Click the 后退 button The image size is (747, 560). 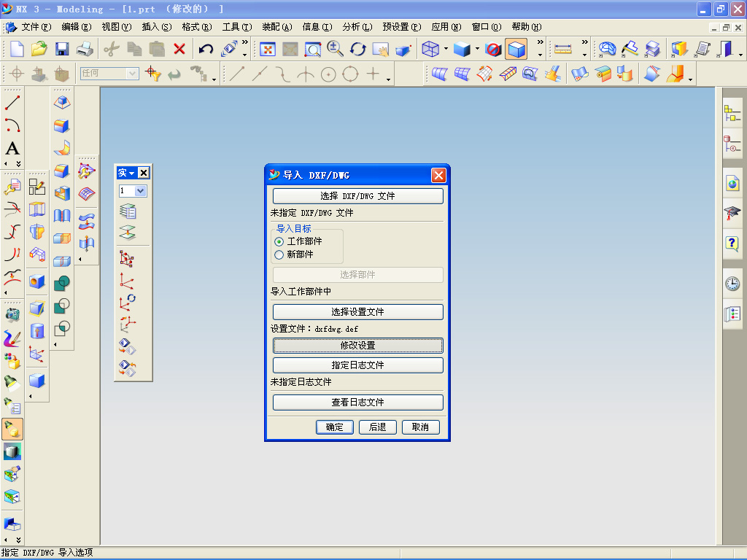[377, 427]
